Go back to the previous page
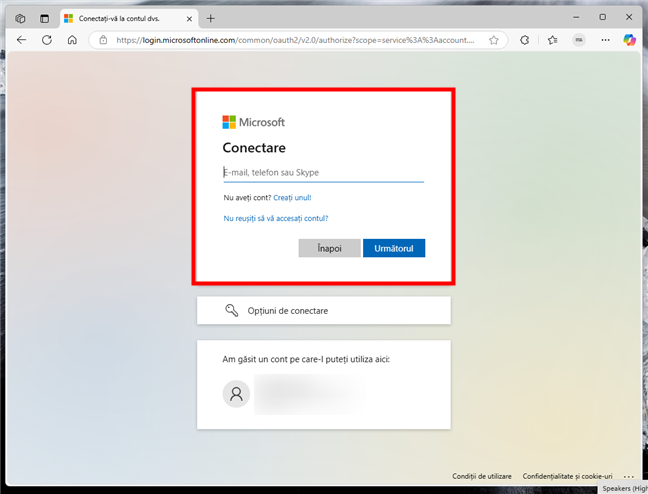 pos(21,40)
